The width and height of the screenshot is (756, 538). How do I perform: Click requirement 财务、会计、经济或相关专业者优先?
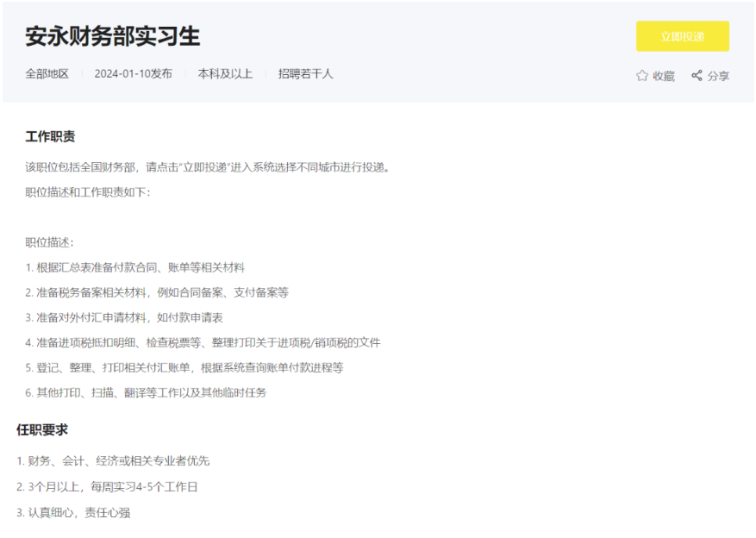pos(113,461)
